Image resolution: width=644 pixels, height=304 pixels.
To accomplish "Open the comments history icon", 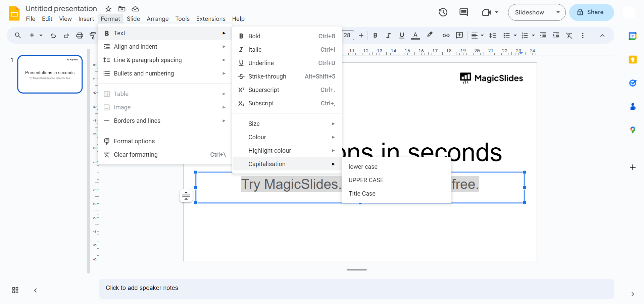I will coord(464,12).
